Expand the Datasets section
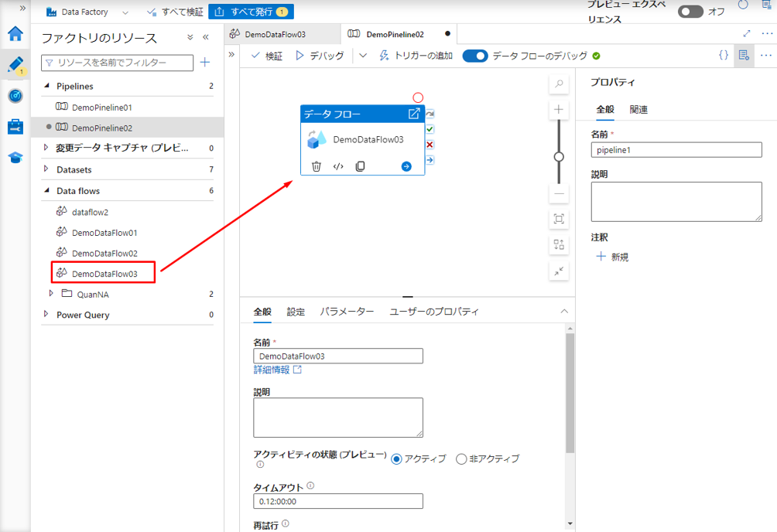The width and height of the screenshot is (777, 532). coord(46,169)
